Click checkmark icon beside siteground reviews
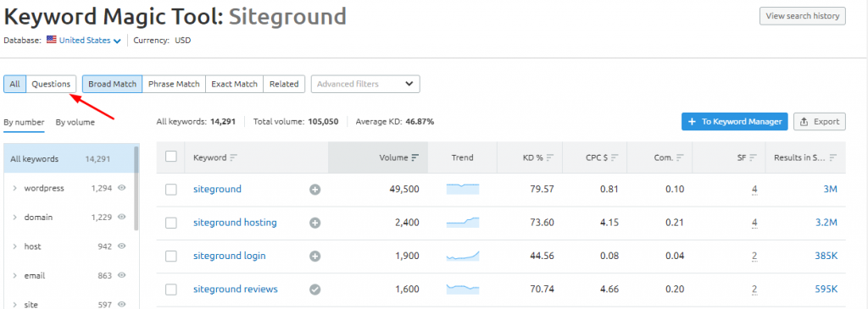Viewport: 868px width, 309px height. [315, 289]
